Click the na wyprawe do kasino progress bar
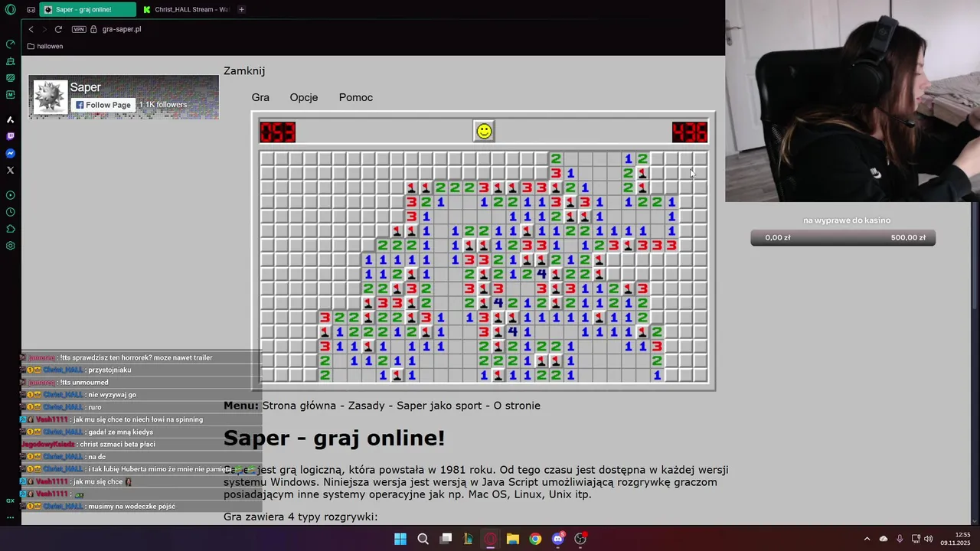This screenshot has width=980, height=551. click(x=843, y=238)
